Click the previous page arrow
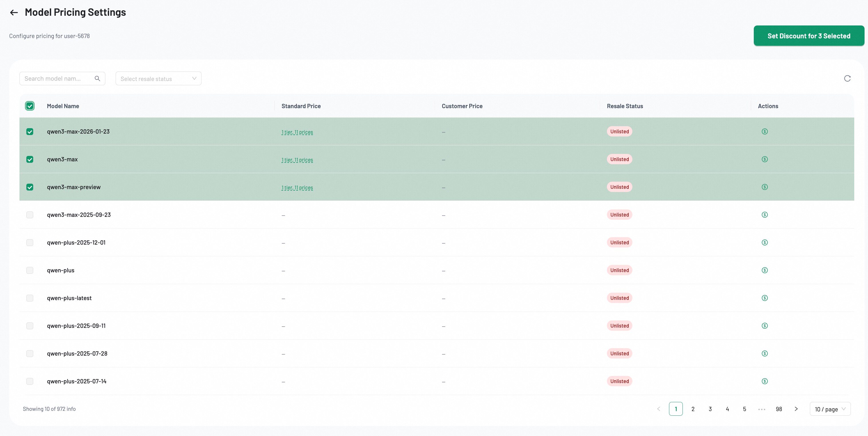868x436 pixels. [x=658, y=409]
